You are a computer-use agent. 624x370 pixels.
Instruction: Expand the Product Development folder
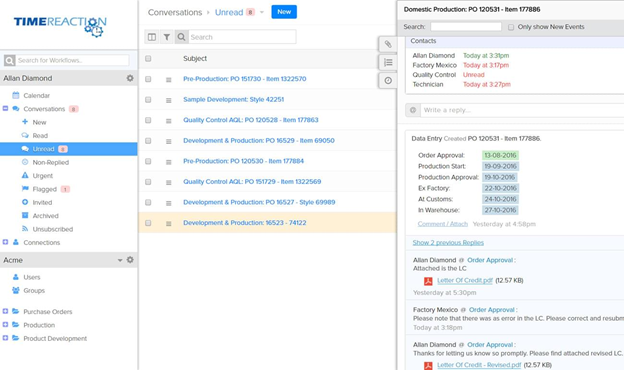click(x=5, y=338)
